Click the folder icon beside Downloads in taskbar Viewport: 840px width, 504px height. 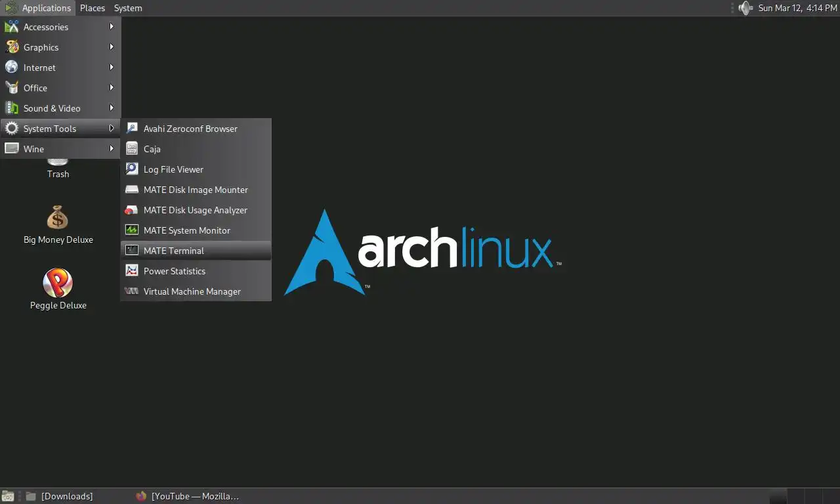tap(30, 496)
